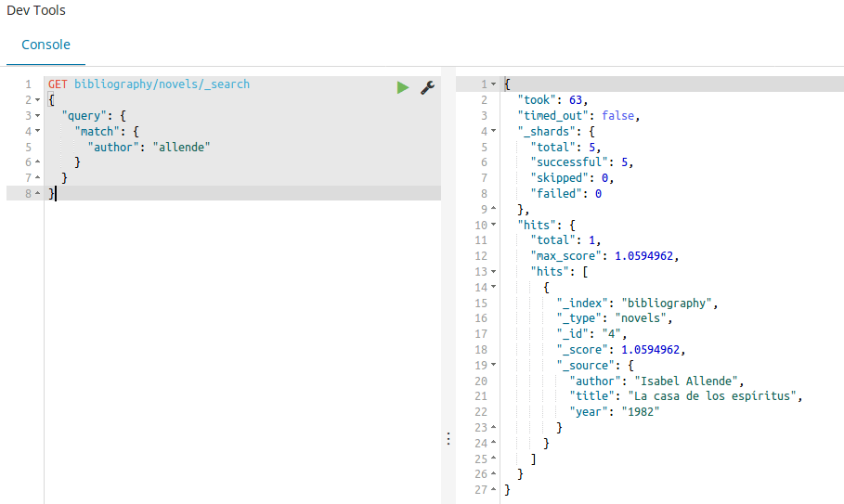844x504 pixels.
Task: Click the "took" value 63
Action: tap(576, 100)
